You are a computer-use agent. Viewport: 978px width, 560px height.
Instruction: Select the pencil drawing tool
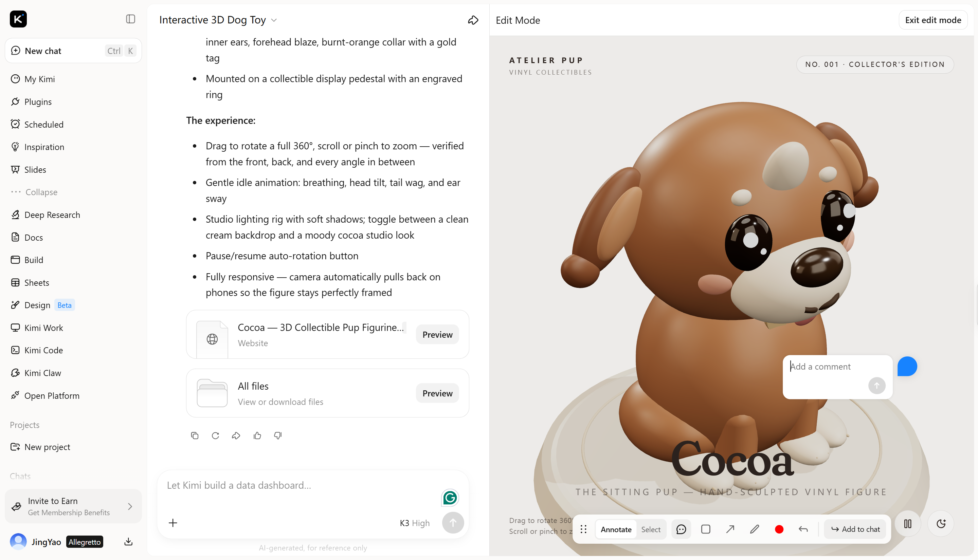tap(755, 529)
